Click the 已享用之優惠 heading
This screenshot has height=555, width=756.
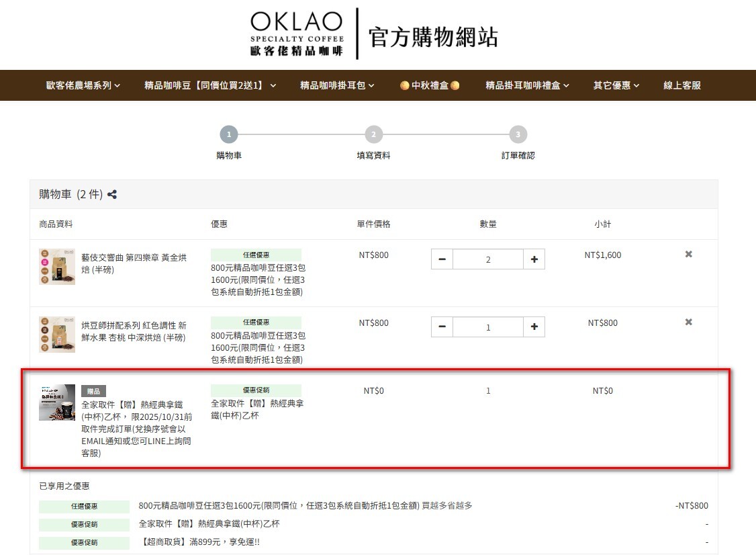click(64, 486)
